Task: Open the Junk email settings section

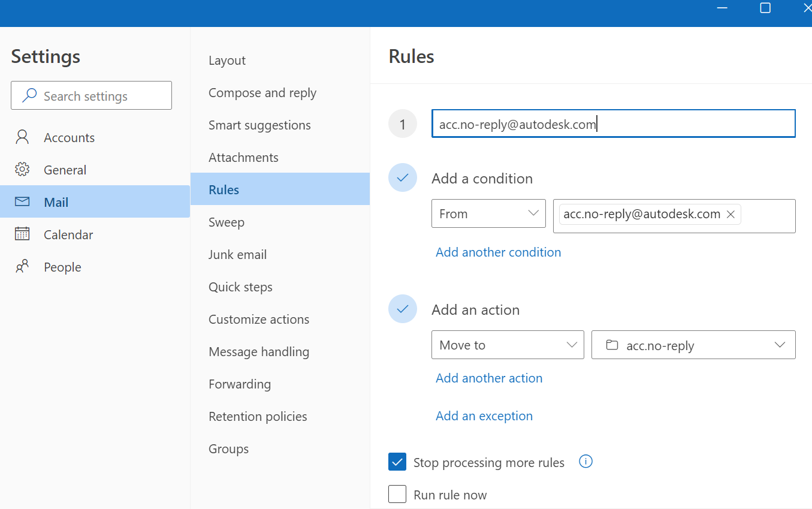Action: click(237, 254)
